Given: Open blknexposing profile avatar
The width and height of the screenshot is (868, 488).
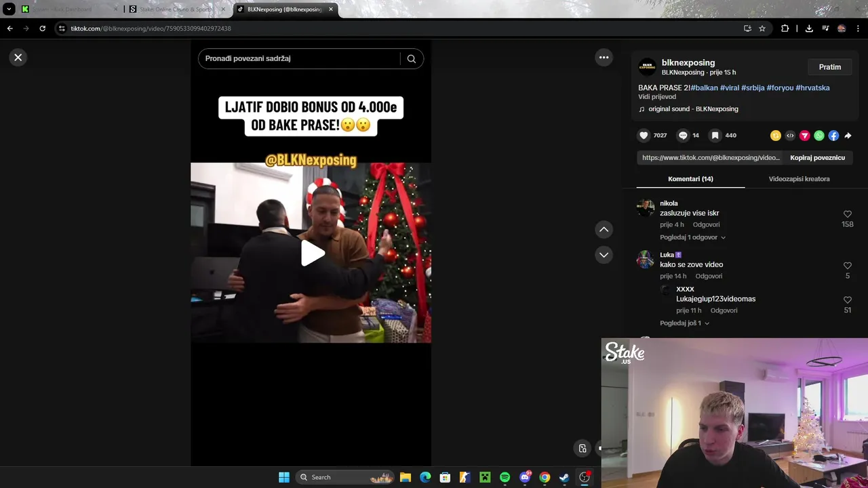Looking at the screenshot, I should coord(647,67).
